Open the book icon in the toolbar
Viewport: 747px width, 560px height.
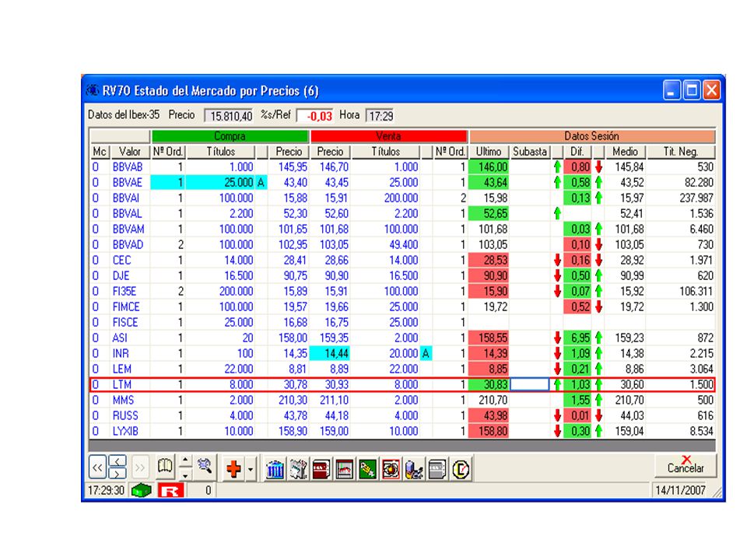click(165, 466)
